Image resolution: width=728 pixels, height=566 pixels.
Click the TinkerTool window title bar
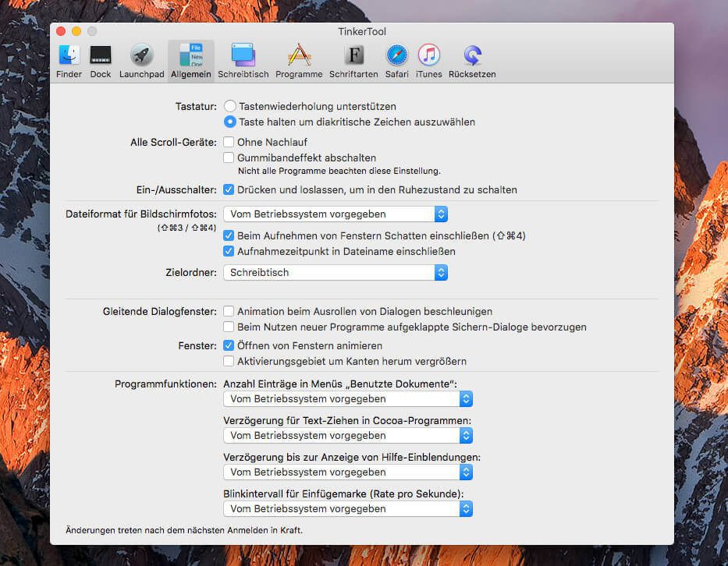tap(362, 31)
